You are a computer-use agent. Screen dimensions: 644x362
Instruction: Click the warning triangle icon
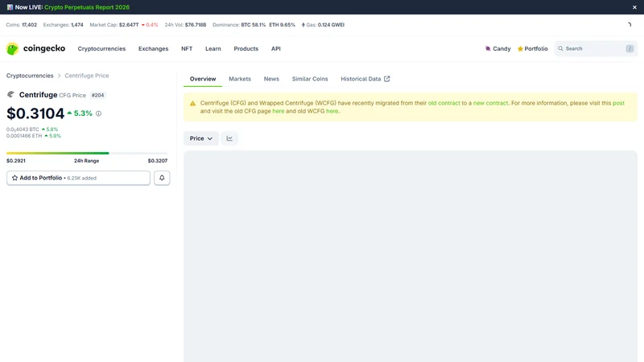pyautogui.click(x=192, y=104)
